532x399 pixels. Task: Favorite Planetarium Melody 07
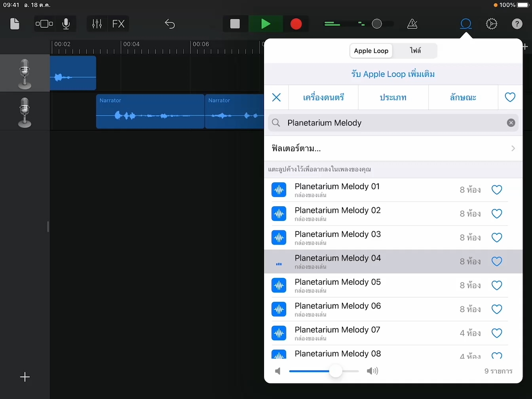(x=497, y=333)
